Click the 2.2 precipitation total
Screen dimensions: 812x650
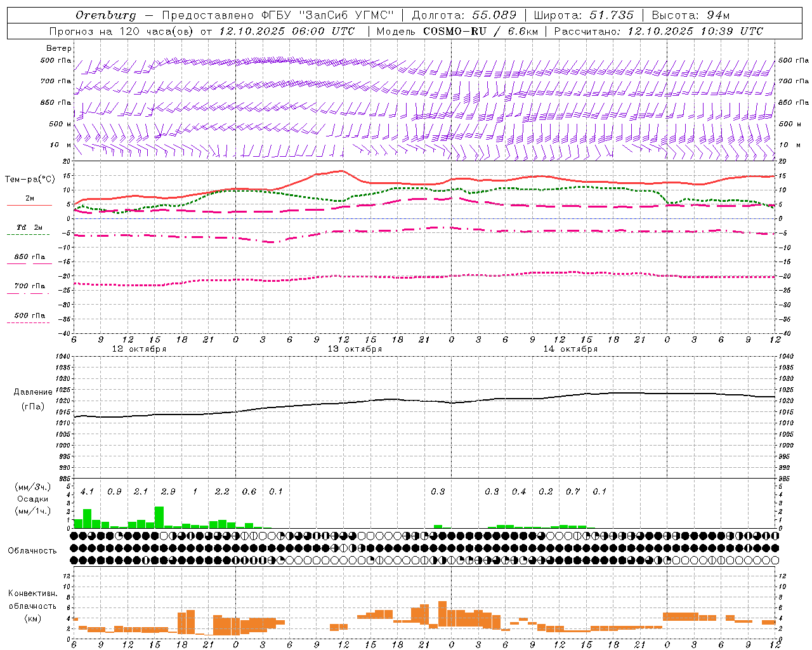tap(222, 491)
